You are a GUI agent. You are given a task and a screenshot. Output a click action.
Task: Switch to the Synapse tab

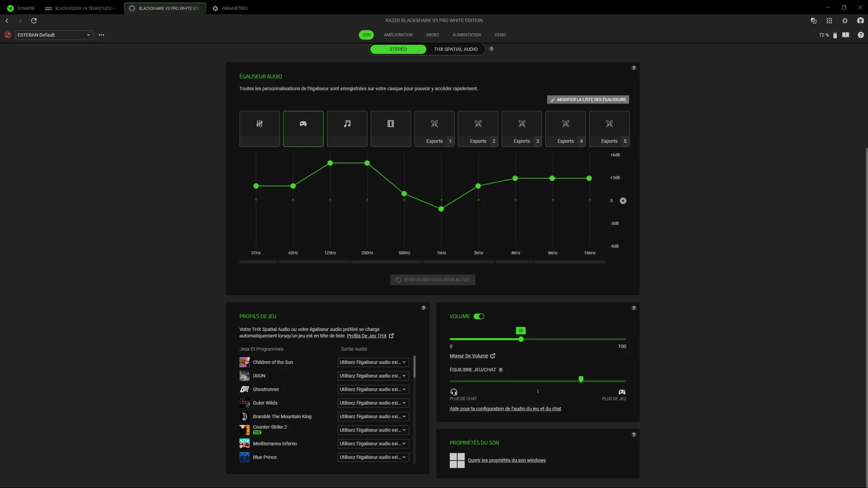coord(21,8)
